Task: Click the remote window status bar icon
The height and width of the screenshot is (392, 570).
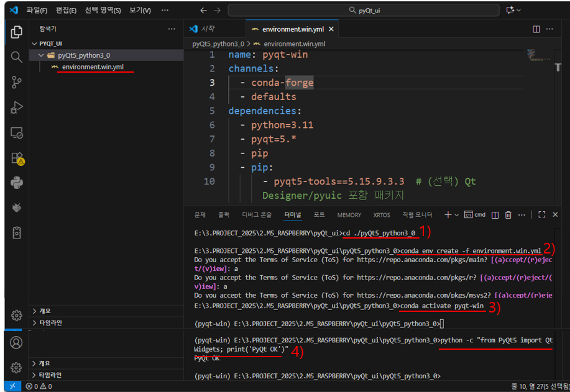Action: [x=13, y=386]
